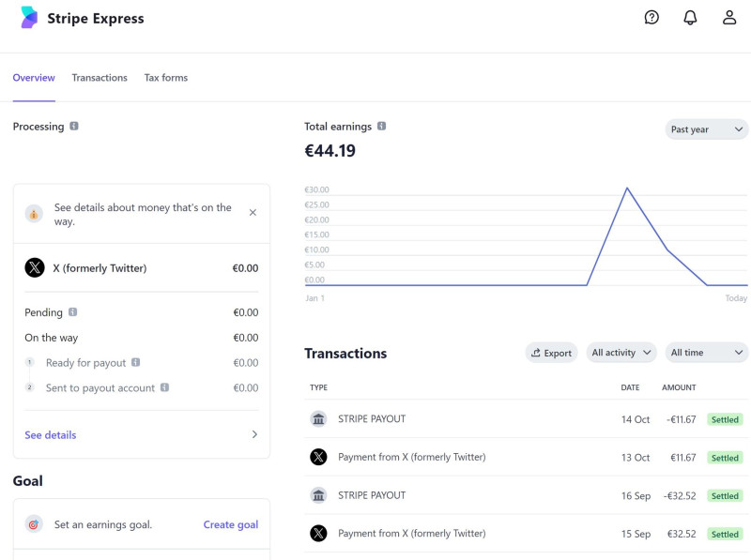Open the Past year range dropdown
Viewport: 751px width, 560px height.
click(707, 129)
